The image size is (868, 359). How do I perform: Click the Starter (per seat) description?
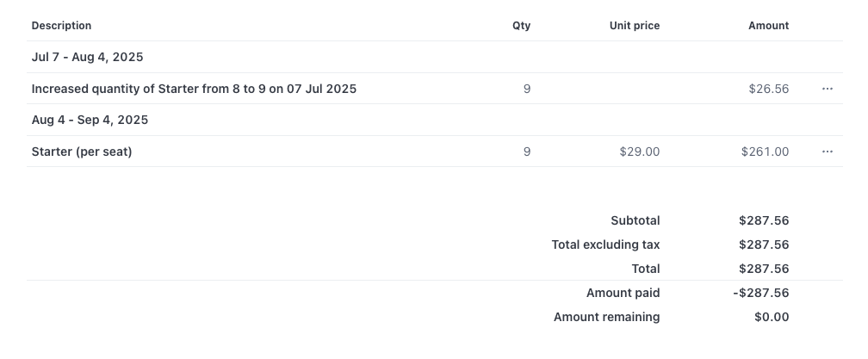(x=82, y=152)
